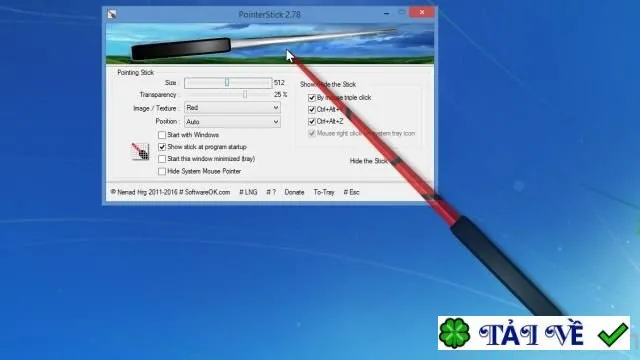
Task: Minimize the PointerStick window
Action: point(386,13)
